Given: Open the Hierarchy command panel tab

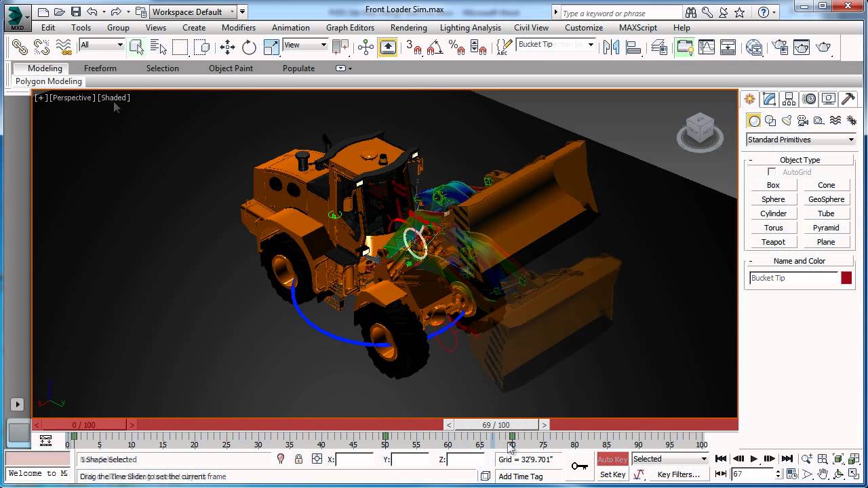Looking at the screenshot, I should (x=789, y=99).
